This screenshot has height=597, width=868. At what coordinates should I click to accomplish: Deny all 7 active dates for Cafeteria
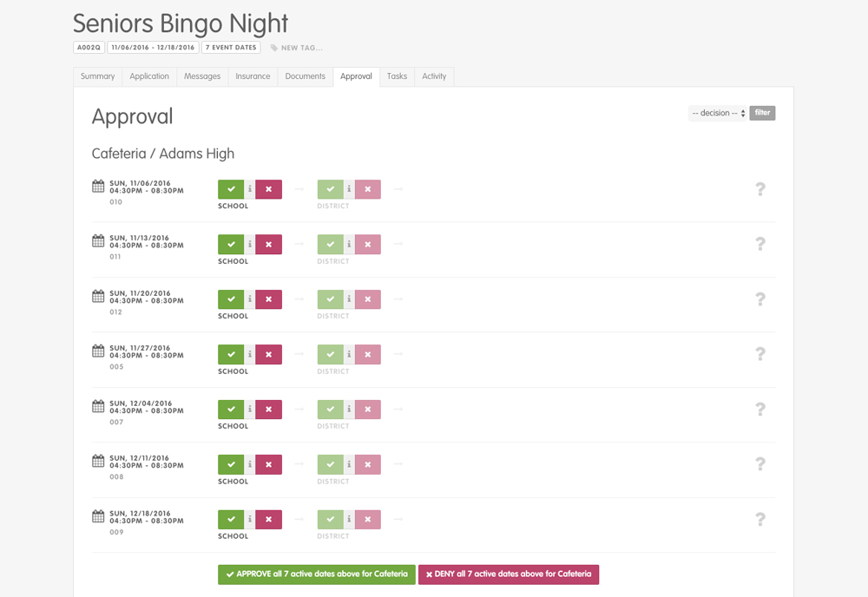click(x=509, y=574)
